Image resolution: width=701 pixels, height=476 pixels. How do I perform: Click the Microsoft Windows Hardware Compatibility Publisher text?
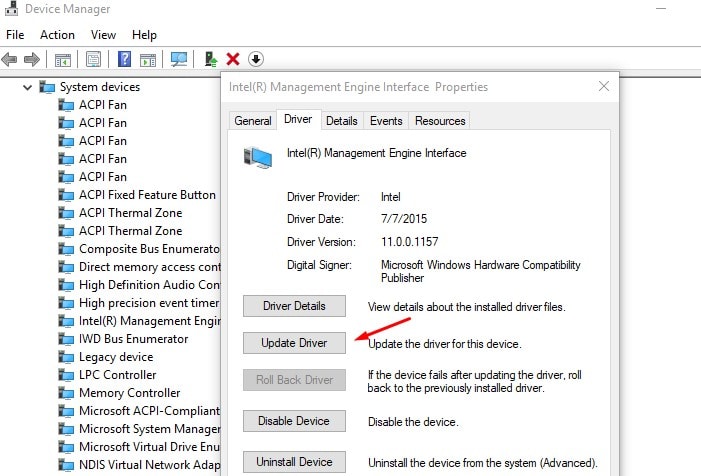(x=481, y=271)
